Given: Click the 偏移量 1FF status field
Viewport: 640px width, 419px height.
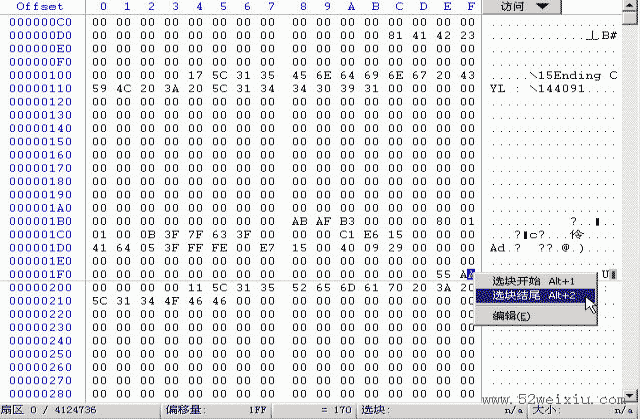Looking at the screenshot, I should (216, 410).
